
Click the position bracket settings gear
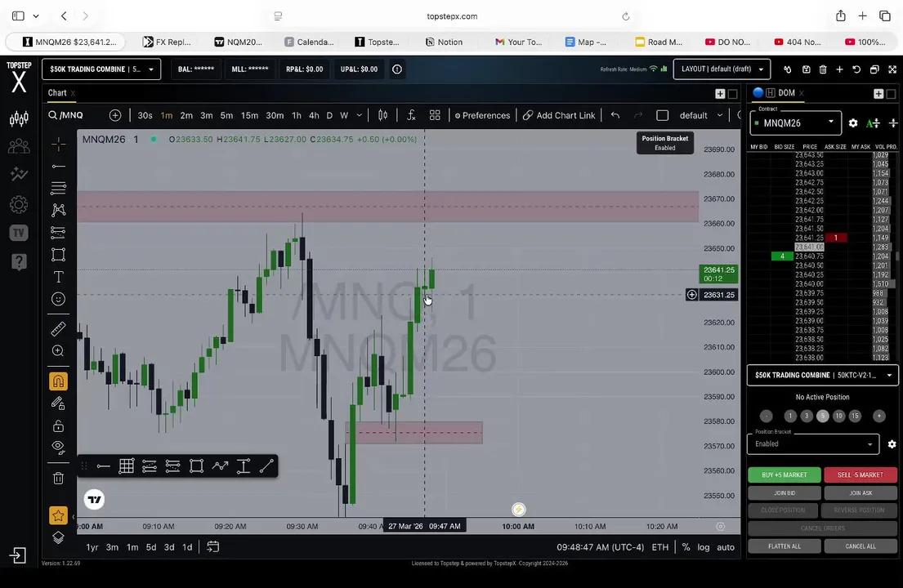click(x=892, y=444)
